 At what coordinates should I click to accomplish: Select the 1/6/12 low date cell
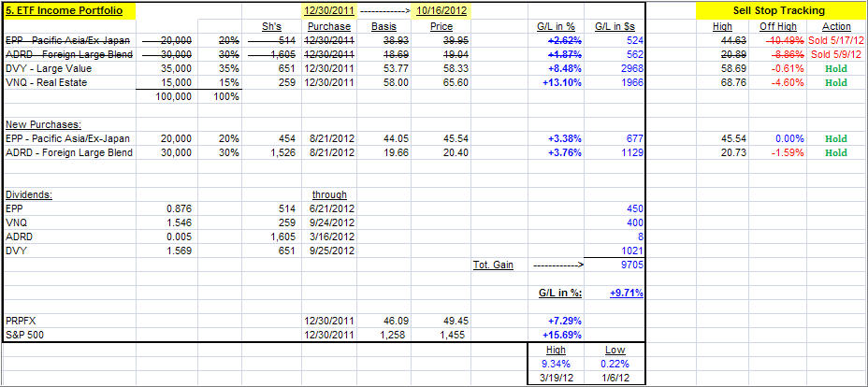tap(615, 379)
